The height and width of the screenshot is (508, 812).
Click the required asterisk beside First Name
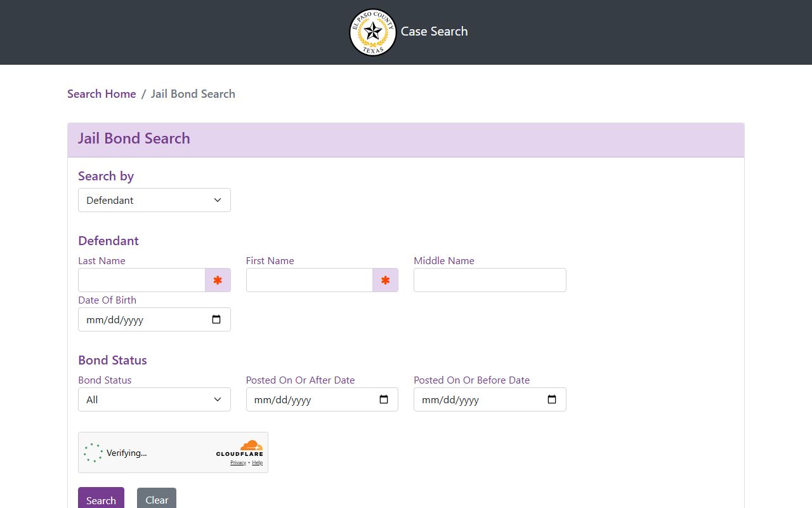[x=385, y=280]
